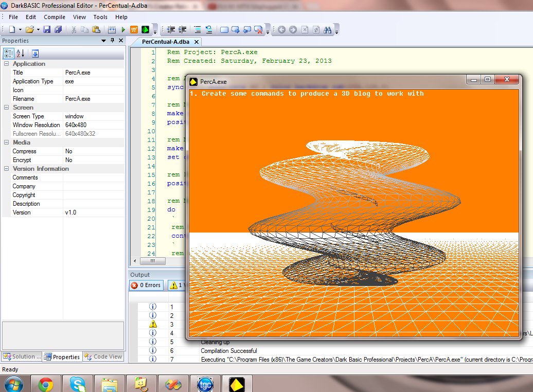This screenshot has height=392, width=533.
Task: Open the View menu
Action: coord(79,17)
